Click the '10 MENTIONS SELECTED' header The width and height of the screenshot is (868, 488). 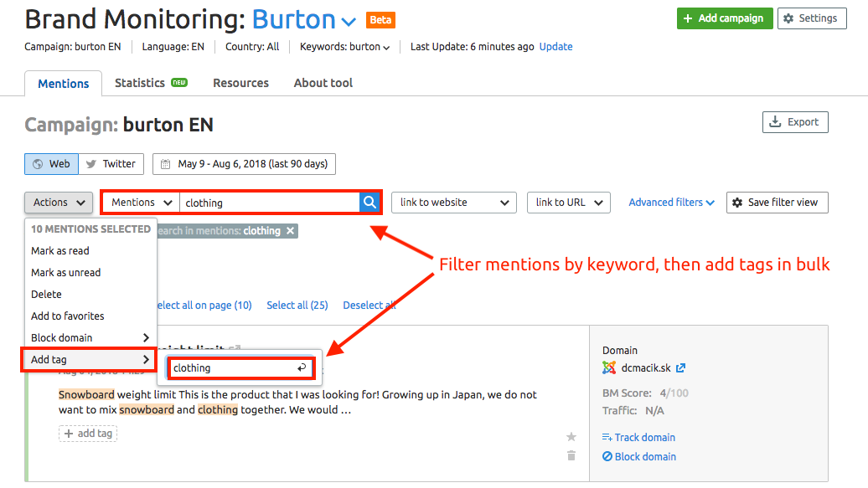click(90, 229)
